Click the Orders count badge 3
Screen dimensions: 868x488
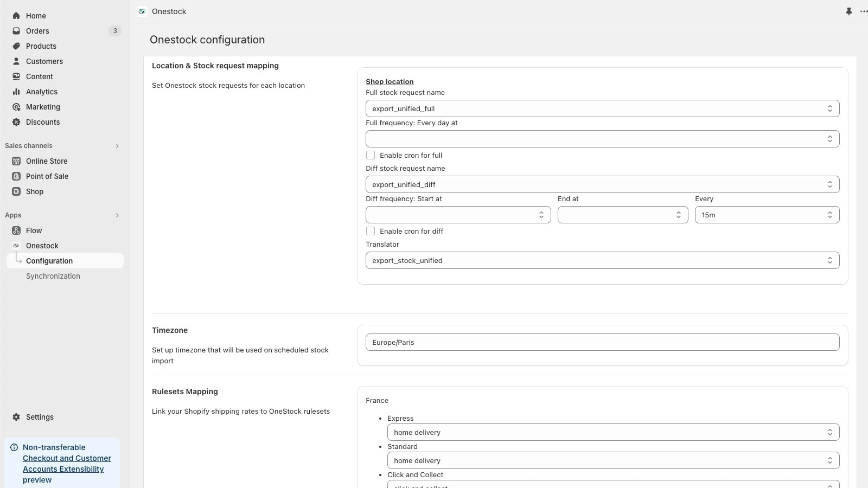(x=115, y=31)
